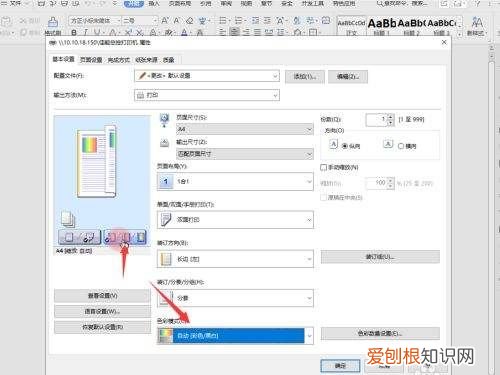
Task: Toggle Italic in the WPS ribbon
Action: pyautogui.click(x=85, y=33)
